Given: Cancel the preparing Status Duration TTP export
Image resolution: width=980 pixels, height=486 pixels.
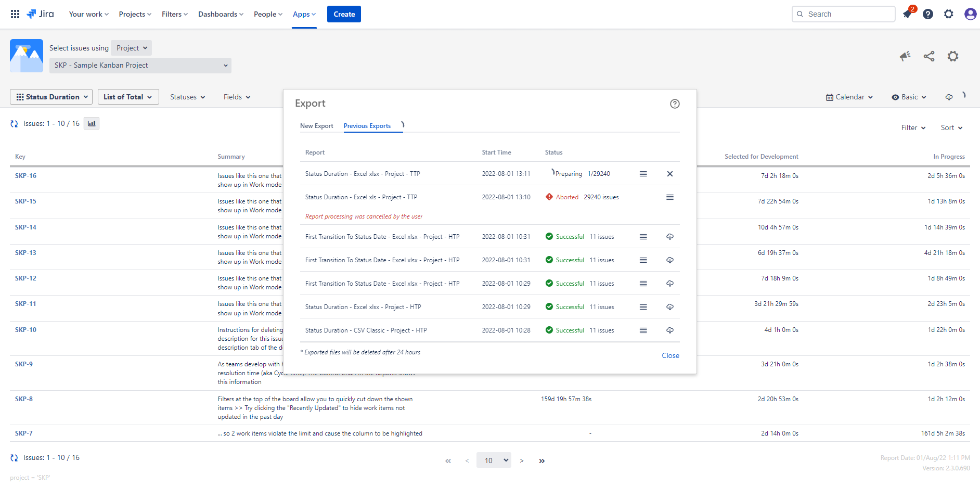Looking at the screenshot, I should pyautogui.click(x=670, y=174).
